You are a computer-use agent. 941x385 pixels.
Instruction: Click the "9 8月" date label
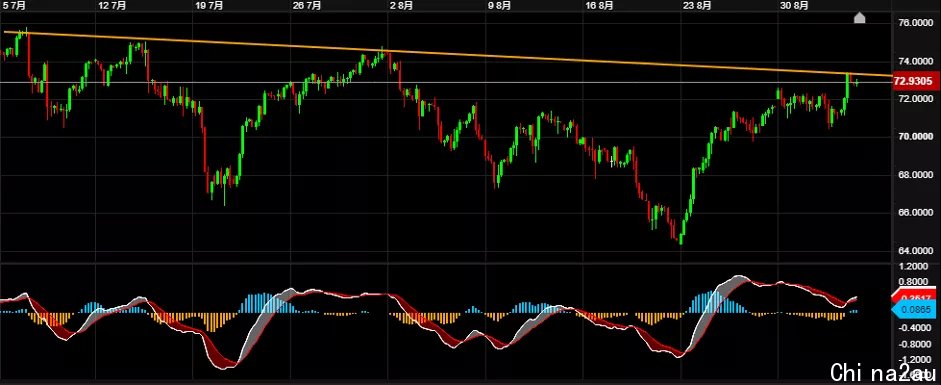499,5
